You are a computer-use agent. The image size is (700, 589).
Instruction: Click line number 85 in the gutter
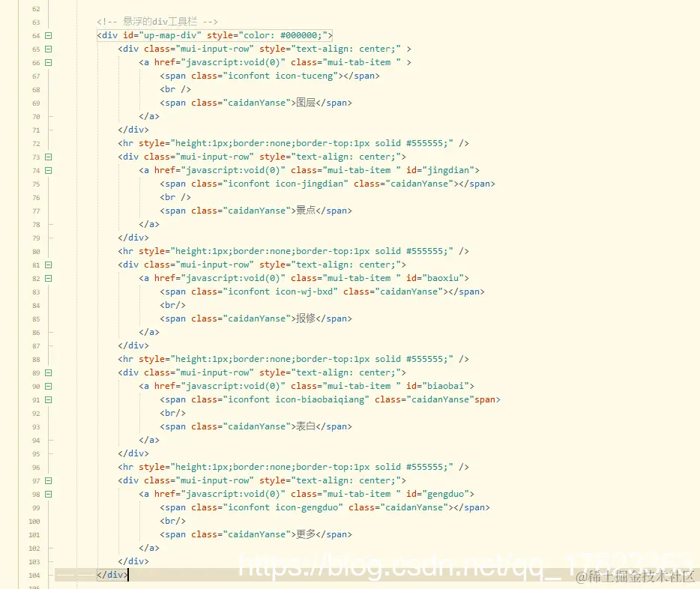(x=36, y=319)
